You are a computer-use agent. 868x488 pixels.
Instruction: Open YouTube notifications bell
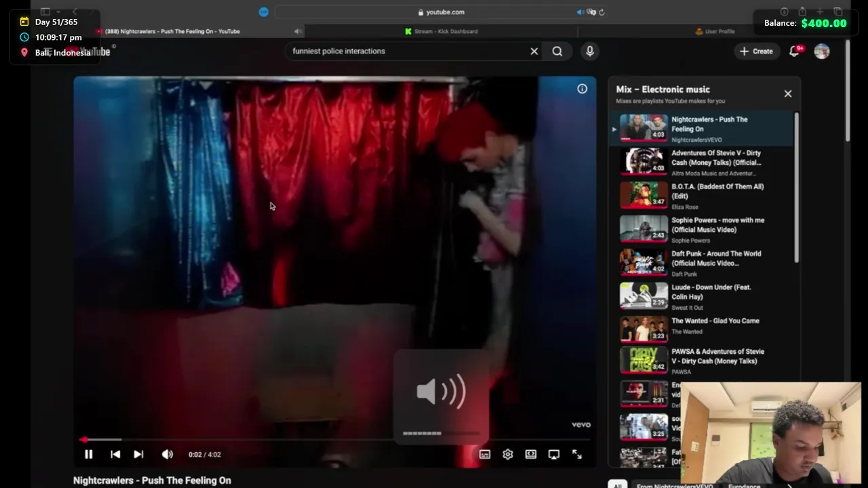[x=794, y=52]
